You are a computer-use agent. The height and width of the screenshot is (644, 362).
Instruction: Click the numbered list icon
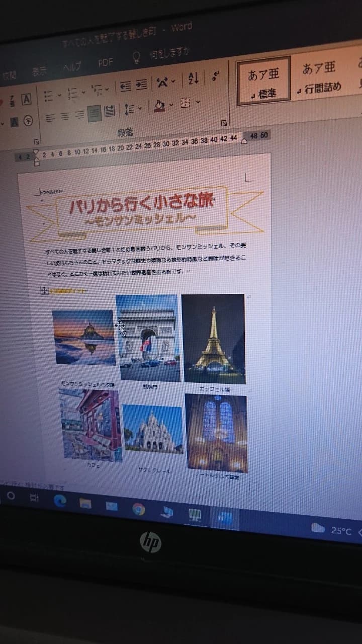coord(73,93)
